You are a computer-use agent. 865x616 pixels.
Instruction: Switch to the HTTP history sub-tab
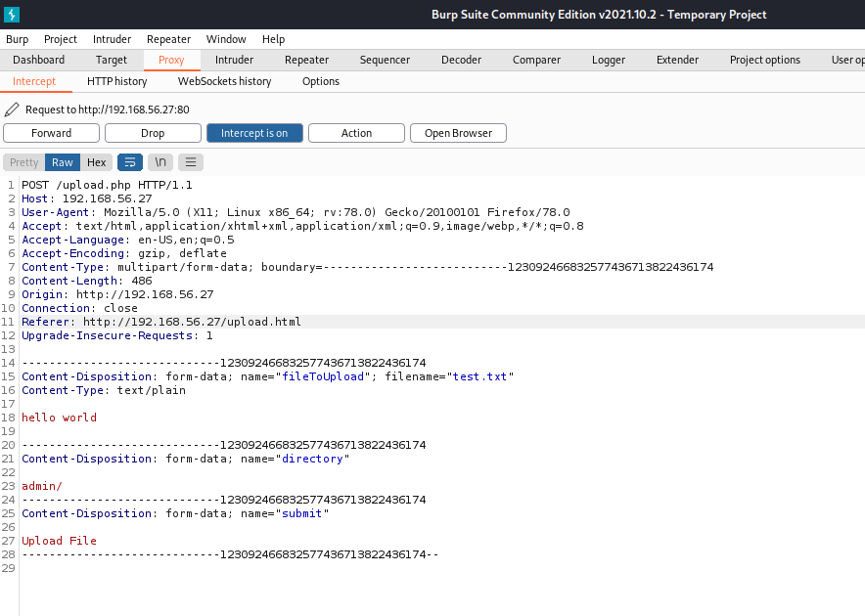pyautogui.click(x=116, y=81)
